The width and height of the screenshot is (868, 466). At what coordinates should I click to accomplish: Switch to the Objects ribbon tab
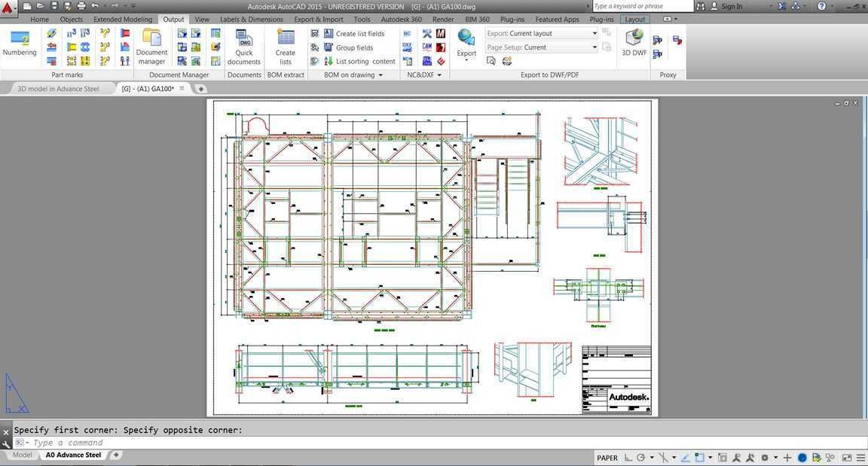click(71, 20)
